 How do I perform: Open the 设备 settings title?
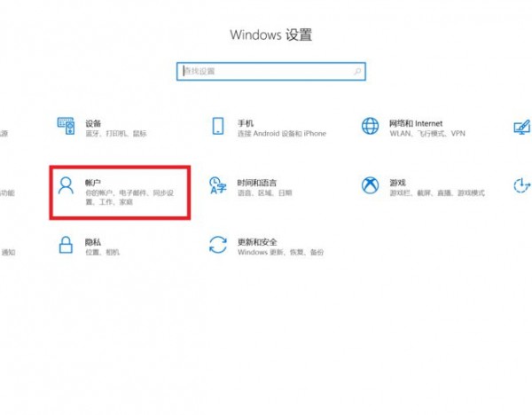(x=93, y=123)
